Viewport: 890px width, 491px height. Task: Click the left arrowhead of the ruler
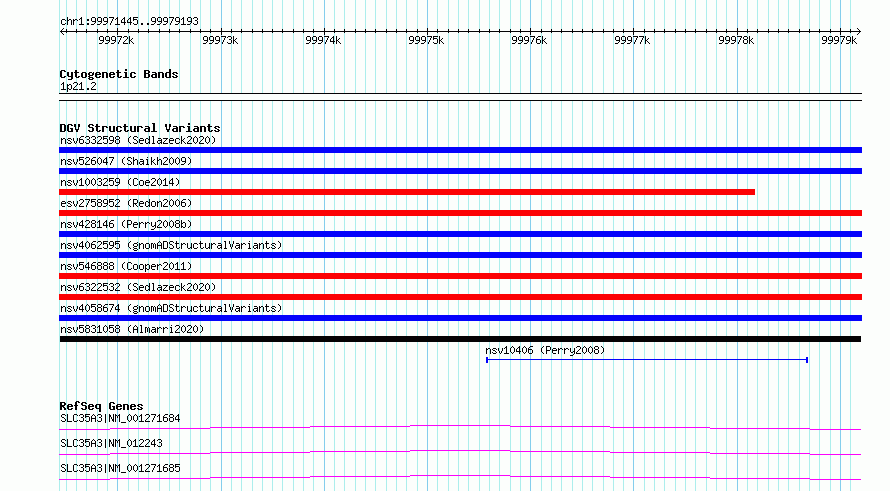tap(62, 32)
